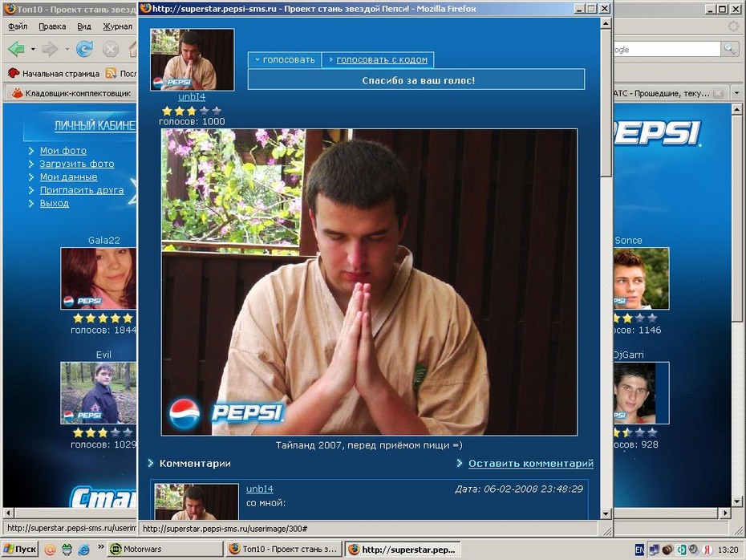Click the popup's vertical scrollbar down arrow
The image size is (746, 560).
coord(606,513)
